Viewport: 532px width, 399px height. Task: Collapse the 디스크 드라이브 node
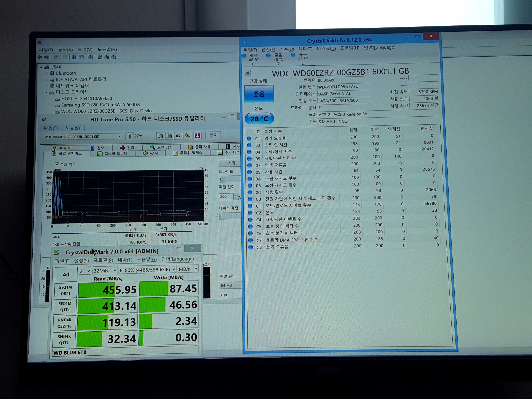46,92
